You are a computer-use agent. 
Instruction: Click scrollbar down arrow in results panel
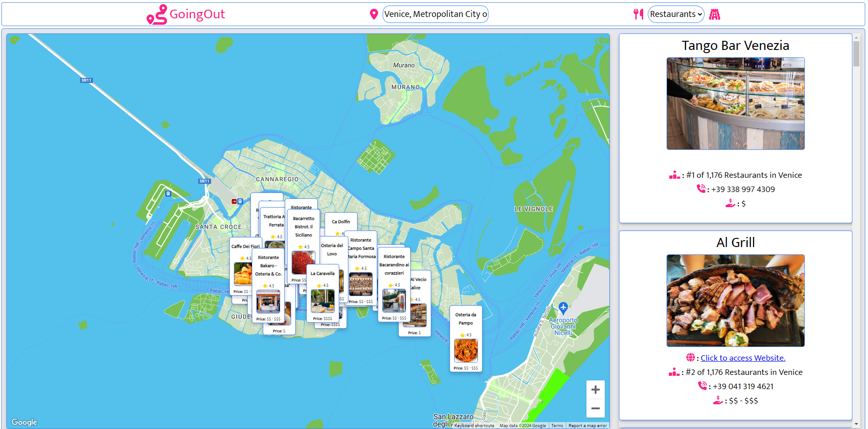pos(856,424)
